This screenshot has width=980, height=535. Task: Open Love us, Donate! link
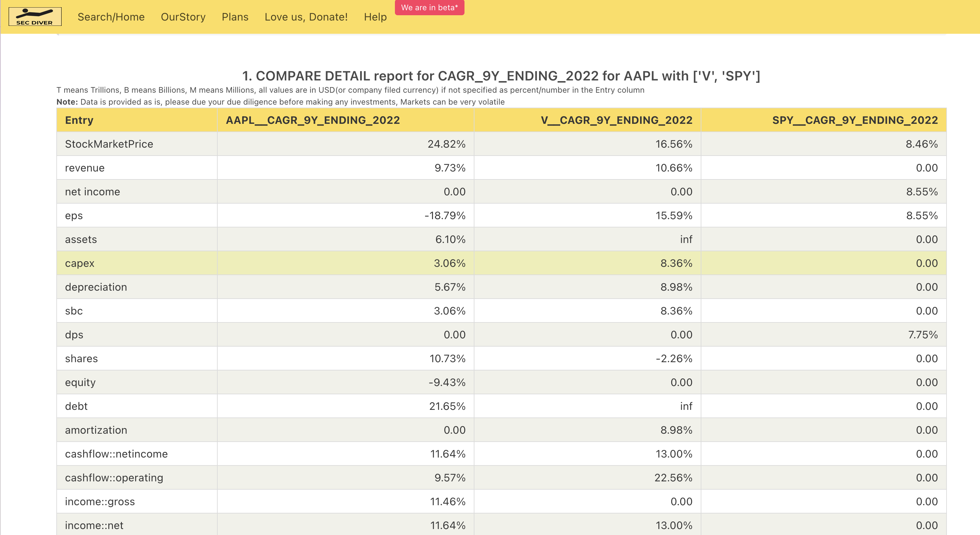(306, 17)
